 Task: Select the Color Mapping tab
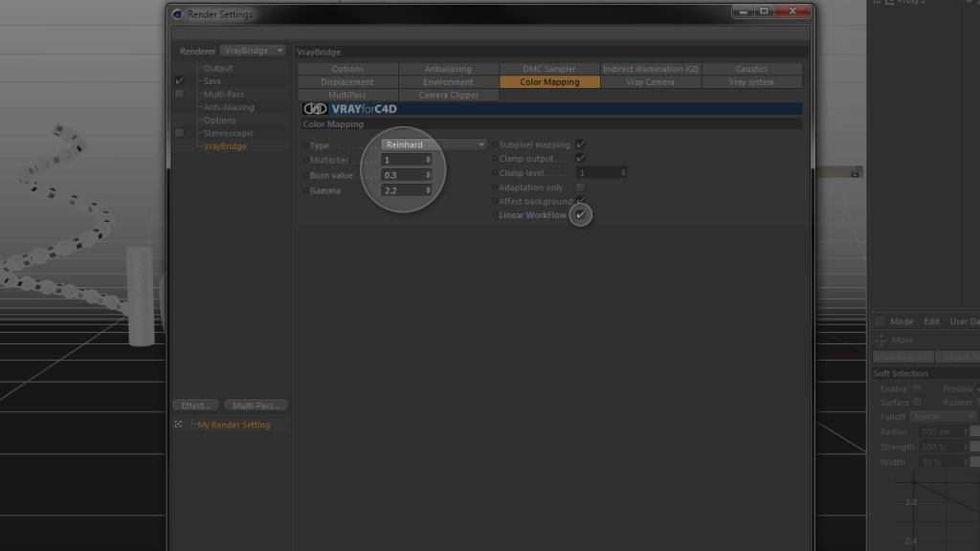click(x=549, y=82)
